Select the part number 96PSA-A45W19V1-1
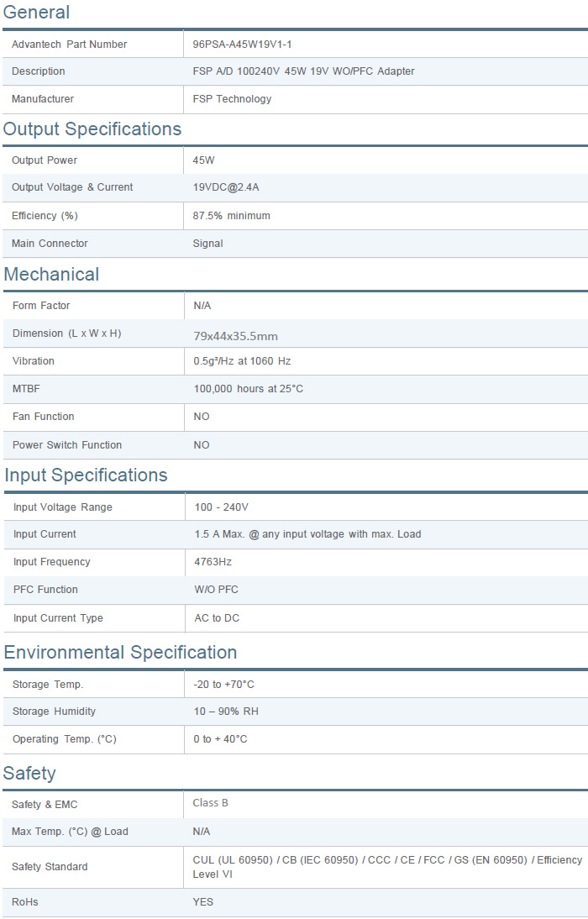 tap(242, 45)
